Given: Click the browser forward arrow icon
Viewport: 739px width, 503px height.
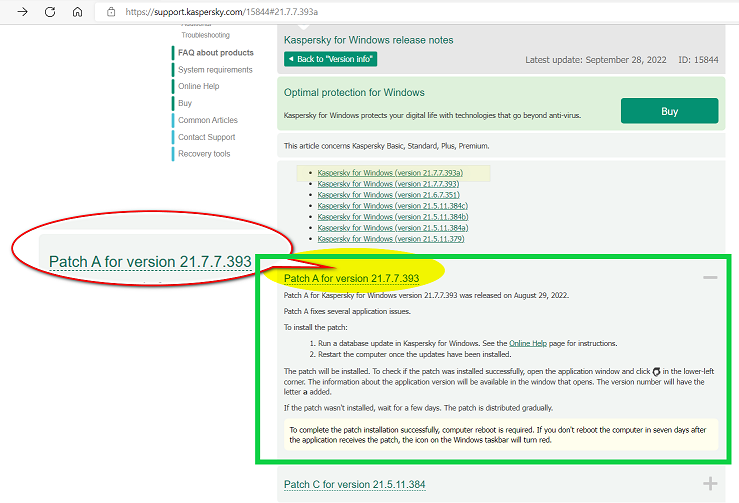Looking at the screenshot, I should (22, 12).
